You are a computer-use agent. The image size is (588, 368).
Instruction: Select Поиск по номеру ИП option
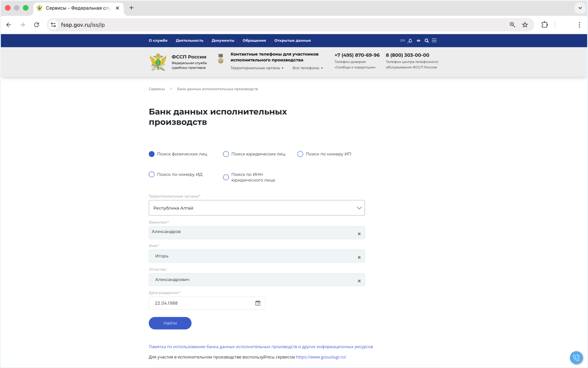[x=300, y=154]
